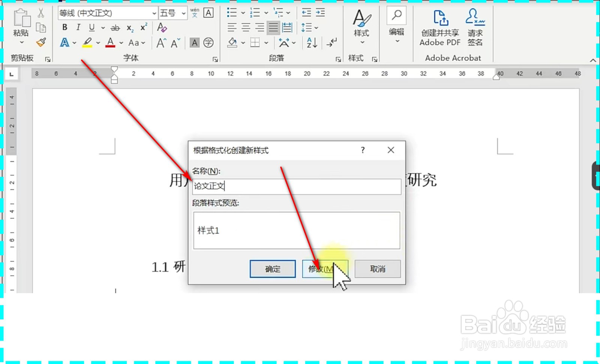Click the first-line indent ruler marker

[x=114, y=69]
